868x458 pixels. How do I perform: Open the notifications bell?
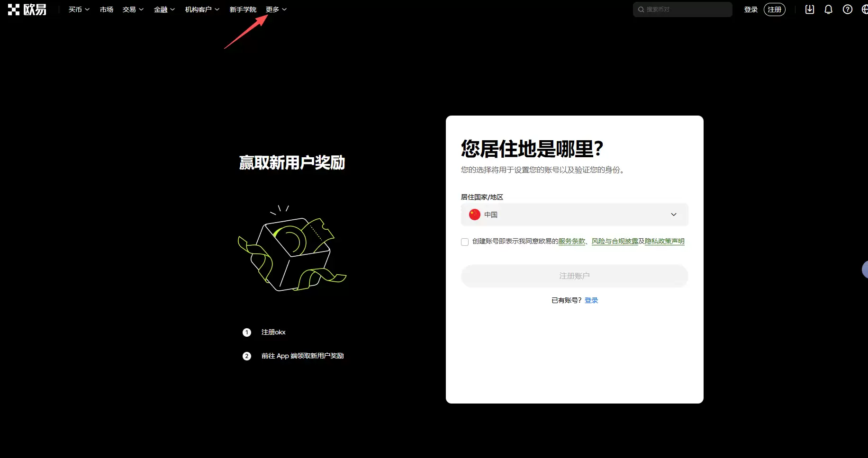pyautogui.click(x=828, y=9)
